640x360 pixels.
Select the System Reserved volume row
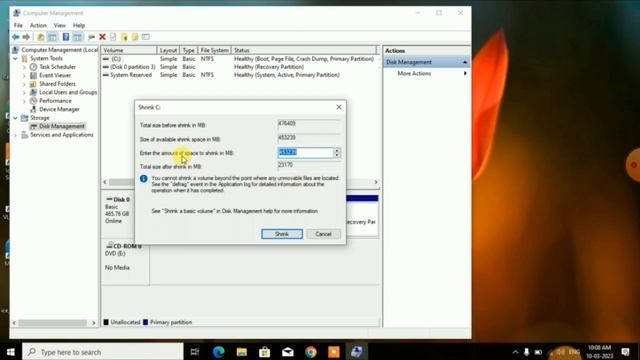(239, 75)
